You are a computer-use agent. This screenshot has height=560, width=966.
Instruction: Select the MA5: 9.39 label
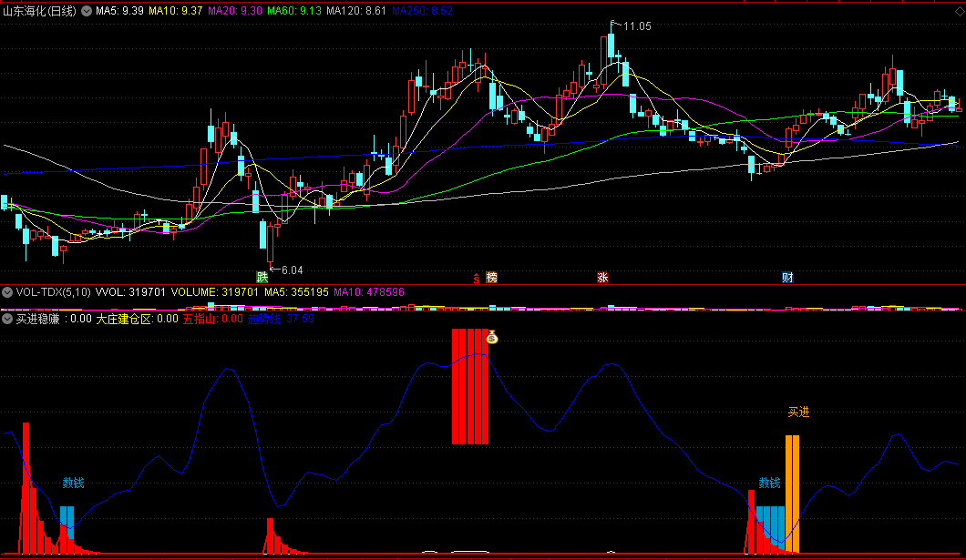point(119,11)
